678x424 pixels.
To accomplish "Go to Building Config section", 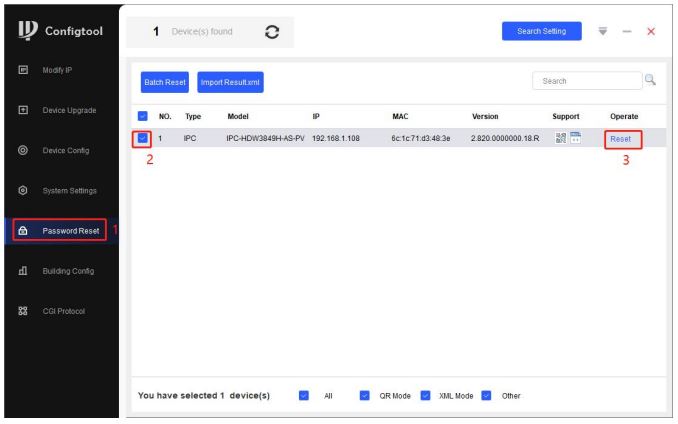I will tap(70, 271).
